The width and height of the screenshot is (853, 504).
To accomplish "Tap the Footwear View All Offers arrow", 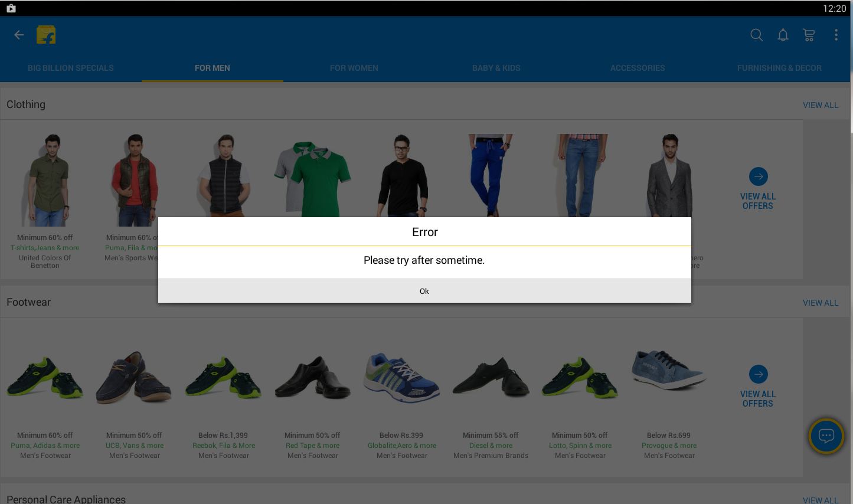I will (759, 374).
